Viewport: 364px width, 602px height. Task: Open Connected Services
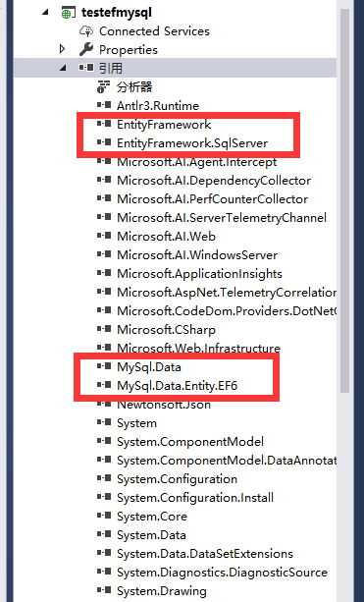click(154, 31)
